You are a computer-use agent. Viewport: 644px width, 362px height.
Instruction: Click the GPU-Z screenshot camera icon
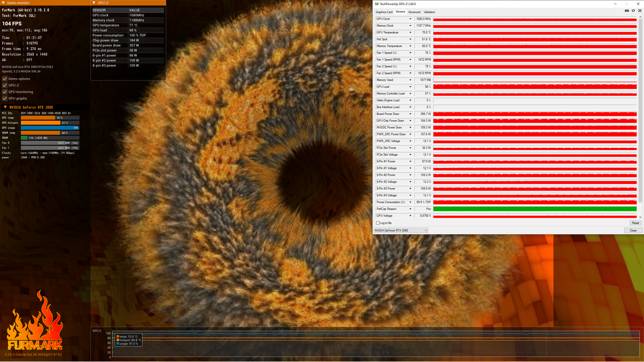pyautogui.click(x=627, y=11)
